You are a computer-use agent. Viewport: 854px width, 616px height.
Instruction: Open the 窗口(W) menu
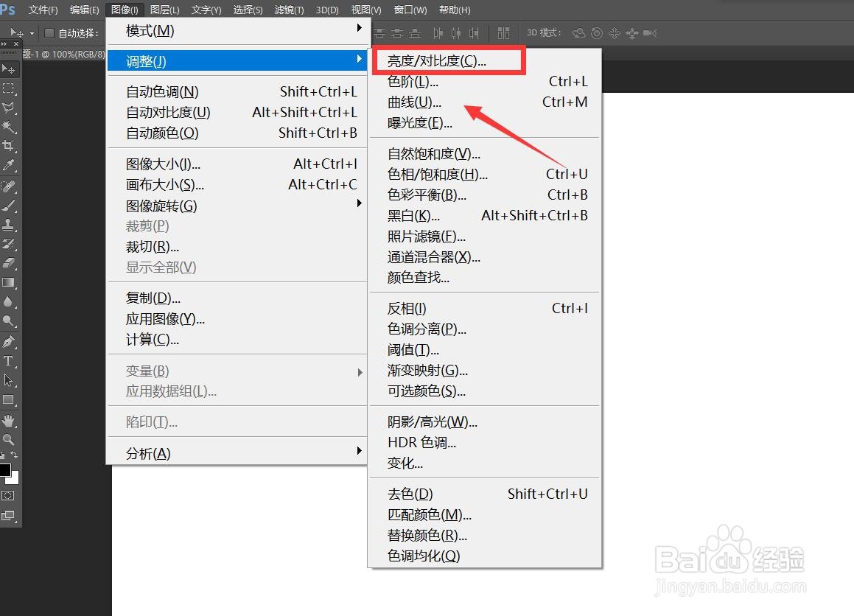click(410, 10)
